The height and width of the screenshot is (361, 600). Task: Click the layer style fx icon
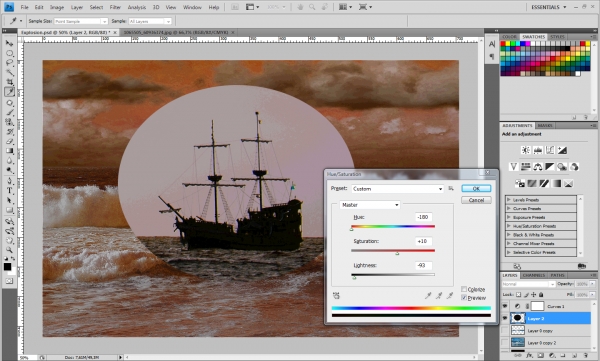pyautogui.click(x=529, y=356)
